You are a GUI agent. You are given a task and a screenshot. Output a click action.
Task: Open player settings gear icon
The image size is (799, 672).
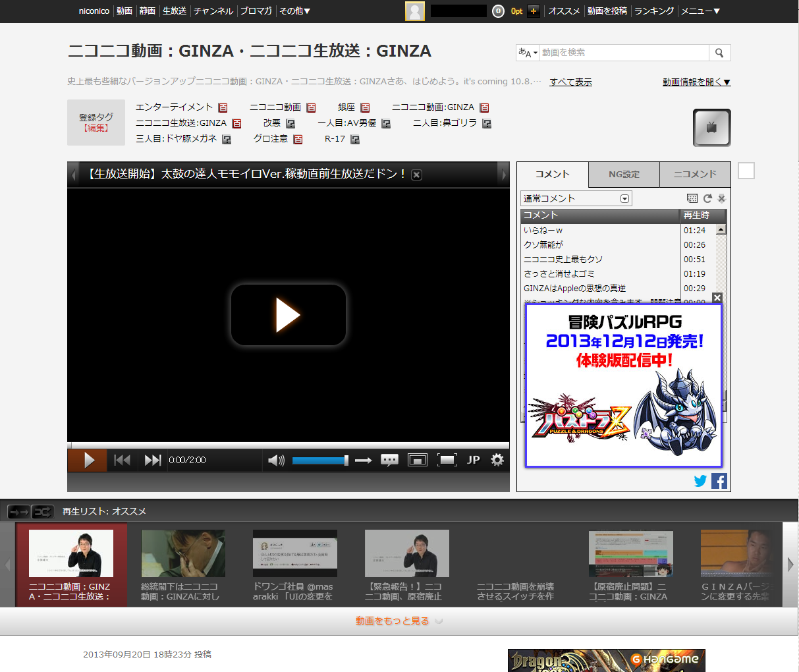click(497, 460)
